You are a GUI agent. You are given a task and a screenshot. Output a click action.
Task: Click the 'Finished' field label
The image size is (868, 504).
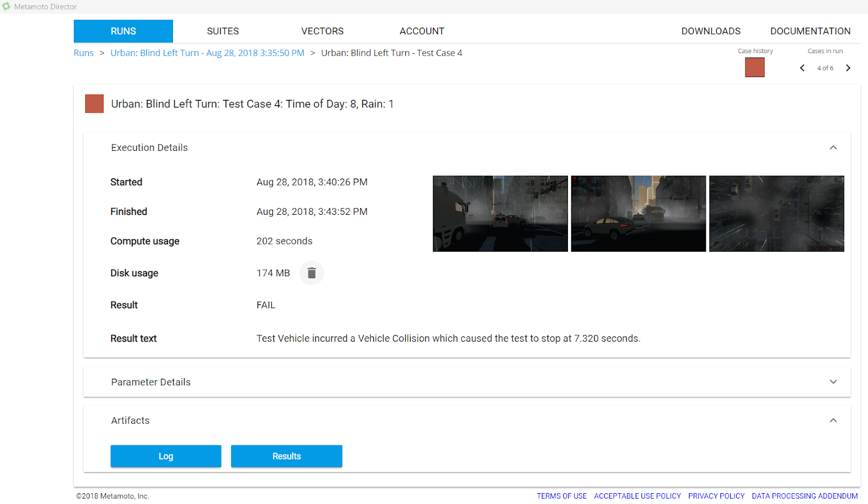(129, 212)
